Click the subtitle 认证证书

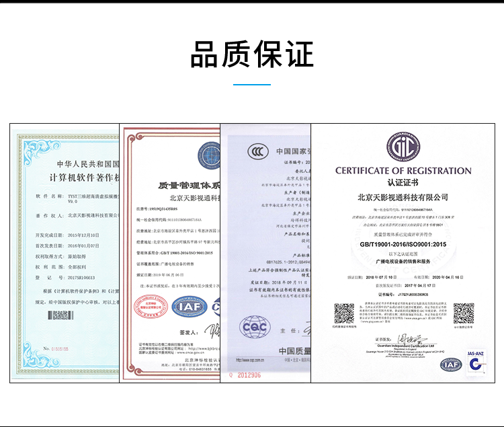(403, 183)
